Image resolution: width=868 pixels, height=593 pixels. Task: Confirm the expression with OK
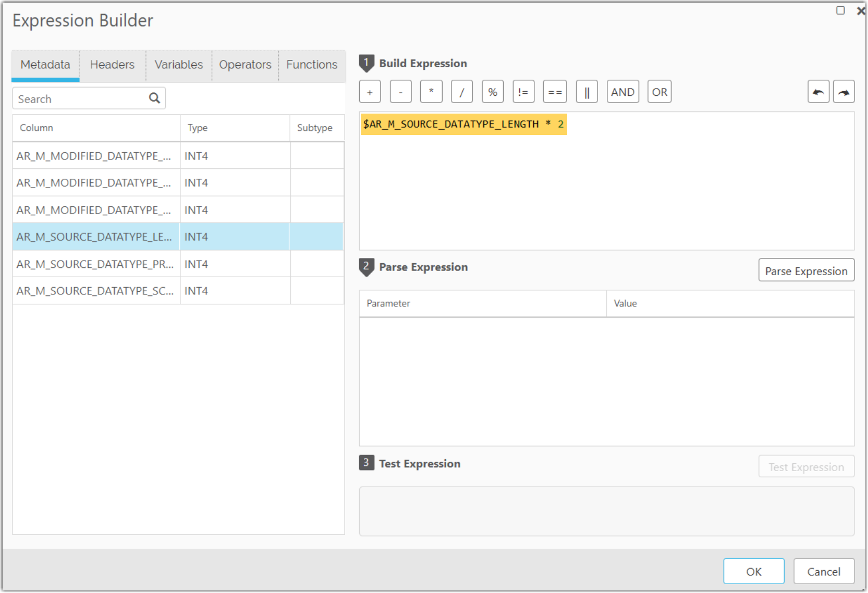[x=753, y=571]
